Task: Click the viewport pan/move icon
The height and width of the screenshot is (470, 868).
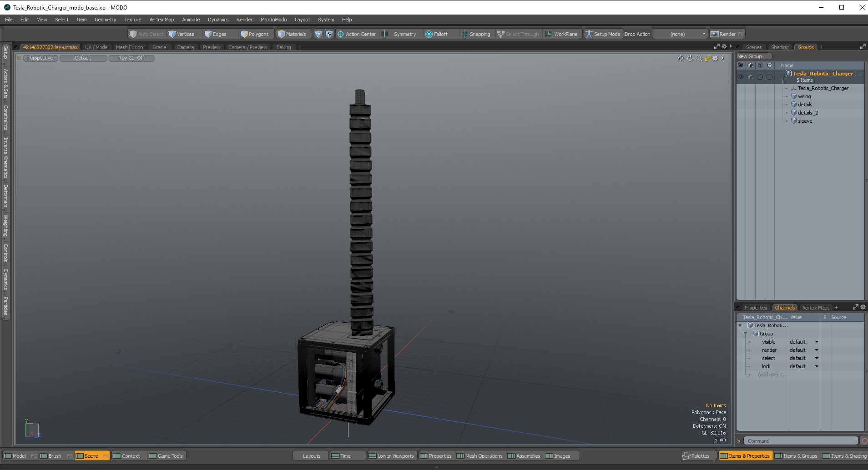Action: click(x=681, y=58)
